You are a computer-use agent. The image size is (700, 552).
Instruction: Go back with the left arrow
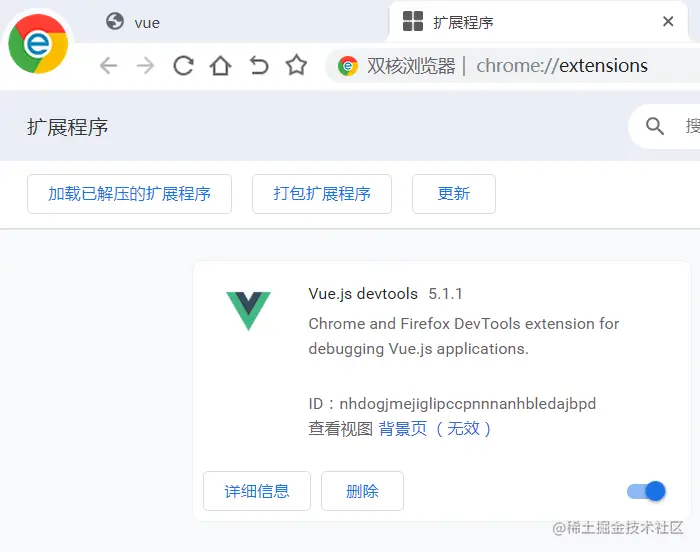108,66
